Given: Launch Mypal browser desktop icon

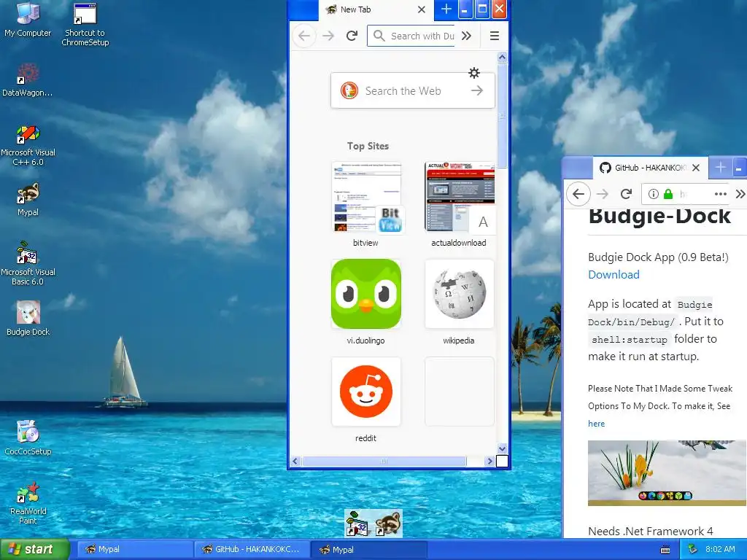Looking at the screenshot, I should pyautogui.click(x=28, y=199).
